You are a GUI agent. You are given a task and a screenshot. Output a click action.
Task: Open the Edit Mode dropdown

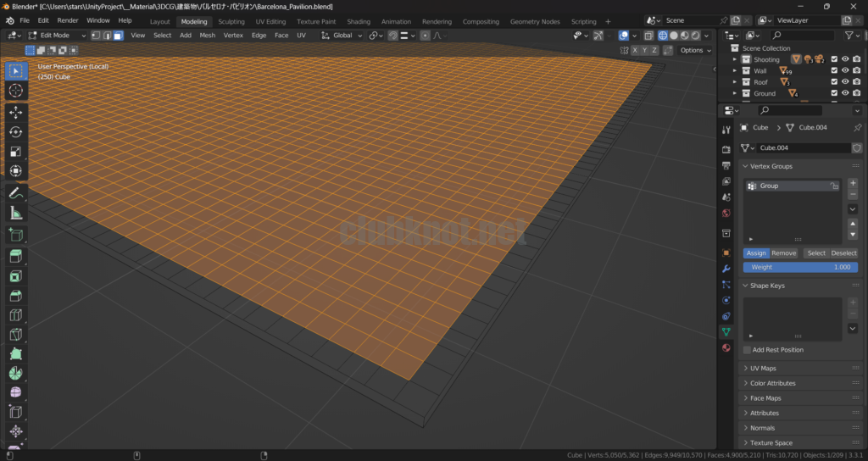coord(58,36)
